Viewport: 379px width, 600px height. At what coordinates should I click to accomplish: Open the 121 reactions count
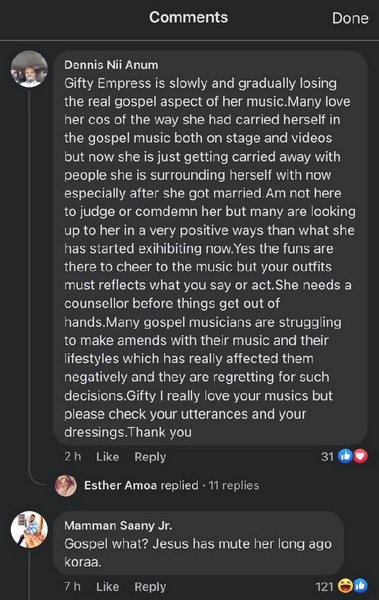(x=324, y=587)
